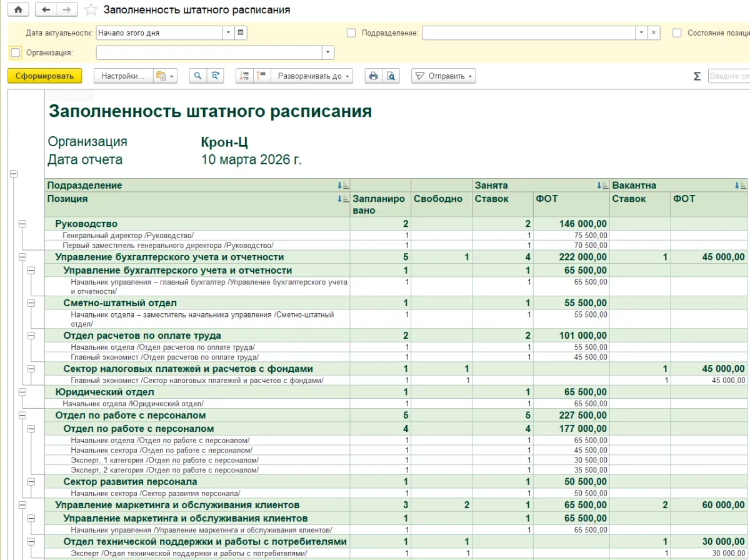The width and height of the screenshot is (750, 560).
Task: Open the Подразделение dropdown list
Action: pyautogui.click(x=642, y=32)
